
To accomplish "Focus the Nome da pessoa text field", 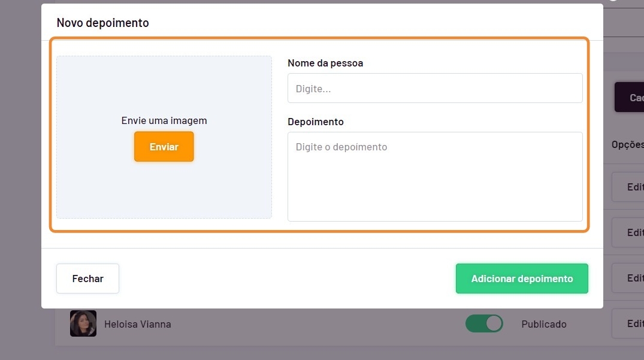I will [x=435, y=89].
